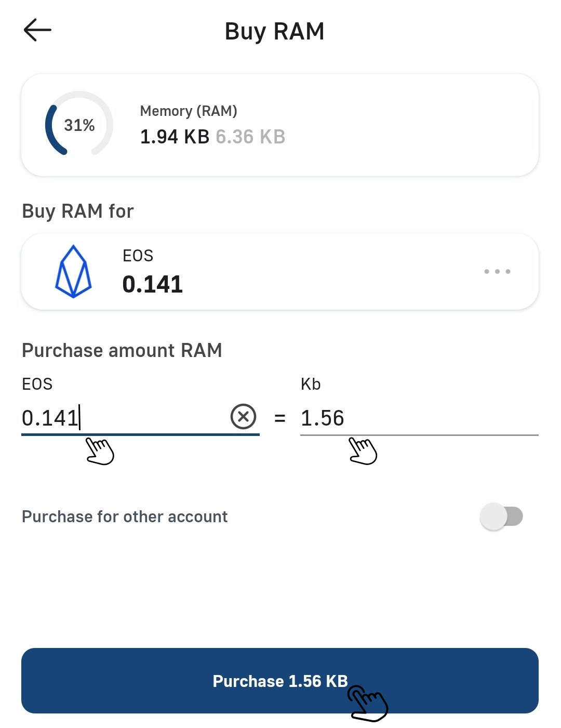Tap the hand pointer under EOS field
561x728 pixels.
click(100, 451)
